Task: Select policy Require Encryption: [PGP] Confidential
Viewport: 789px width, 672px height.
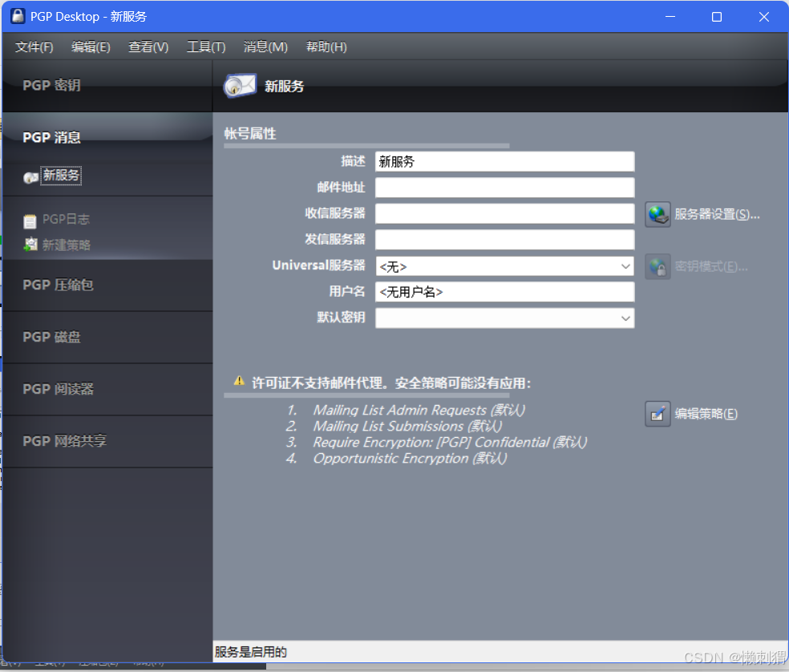Action: tap(450, 443)
